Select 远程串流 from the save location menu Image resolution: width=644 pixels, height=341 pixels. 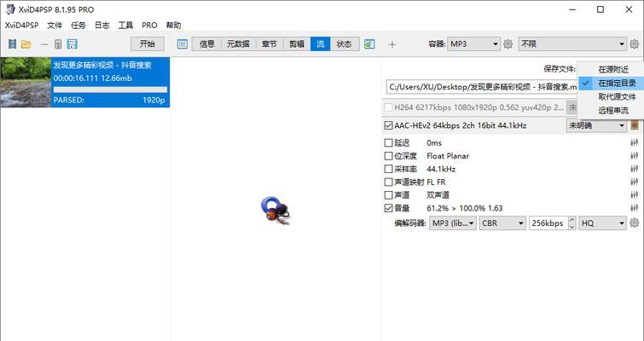611,110
